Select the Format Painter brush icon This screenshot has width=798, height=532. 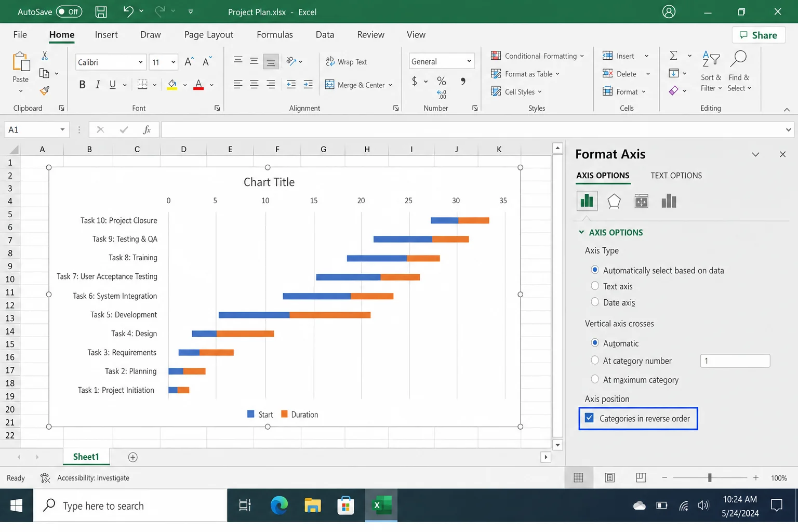(x=45, y=91)
